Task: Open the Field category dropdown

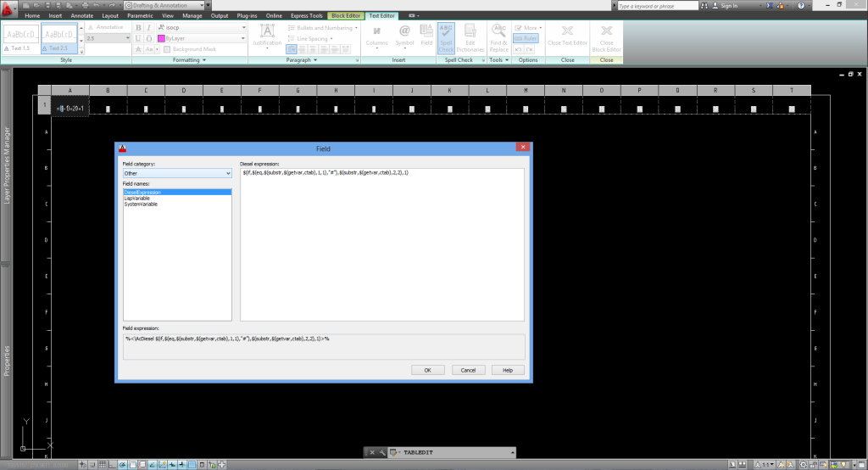Action: 177,173
